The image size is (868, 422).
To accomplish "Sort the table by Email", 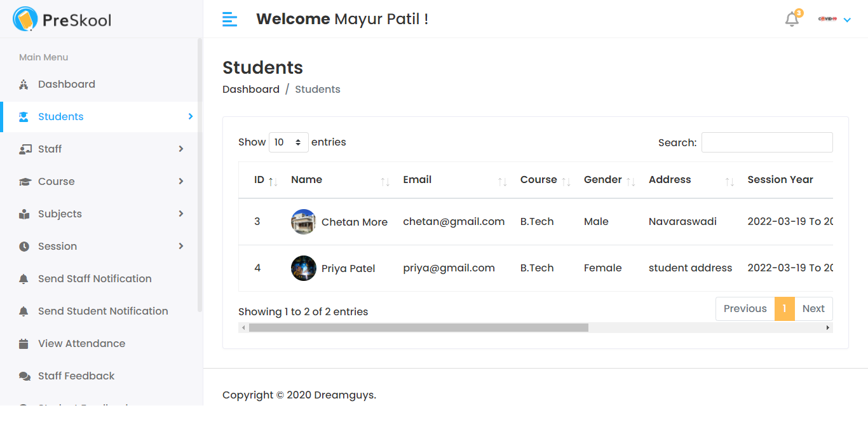I will pyautogui.click(x=417, y=179).
